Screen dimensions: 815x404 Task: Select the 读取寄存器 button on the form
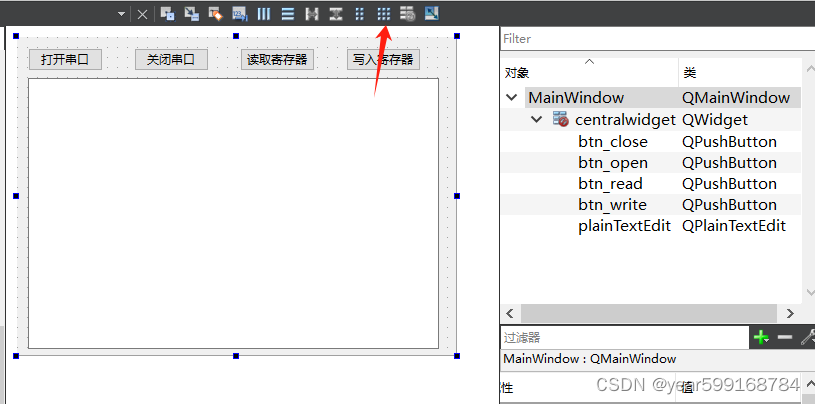pos(277,60)
